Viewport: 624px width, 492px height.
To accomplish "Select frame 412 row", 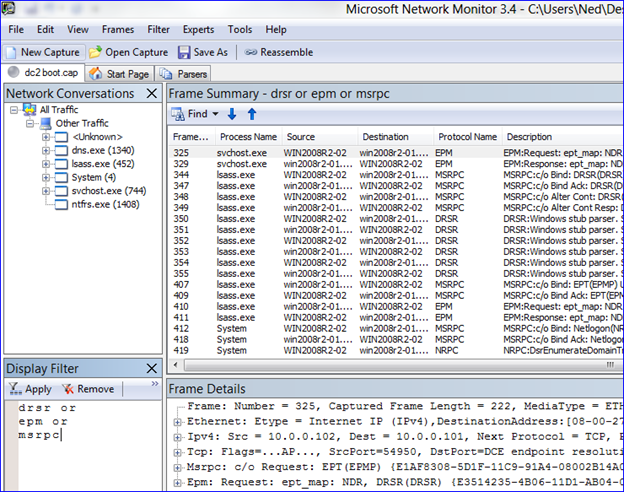I will click(x=396, y=328).
